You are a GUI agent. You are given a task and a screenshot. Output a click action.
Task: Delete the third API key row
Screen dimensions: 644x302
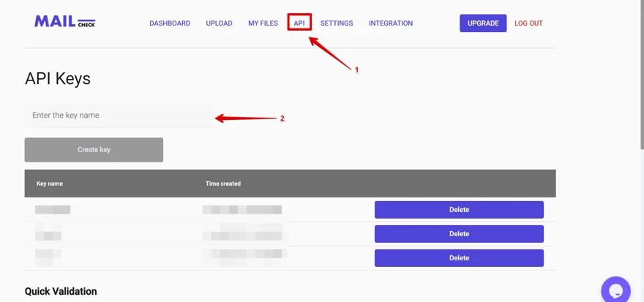click(459, 258)
